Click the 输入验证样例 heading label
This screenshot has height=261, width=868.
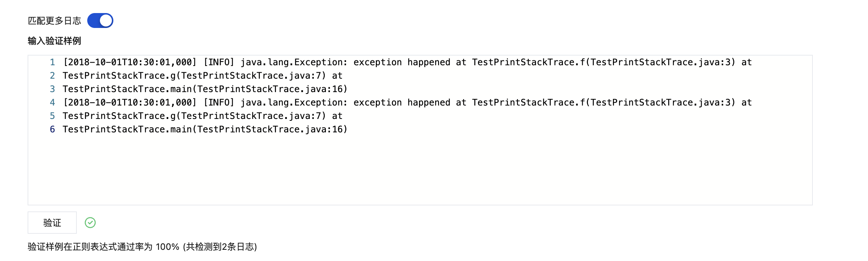[54, 41]
